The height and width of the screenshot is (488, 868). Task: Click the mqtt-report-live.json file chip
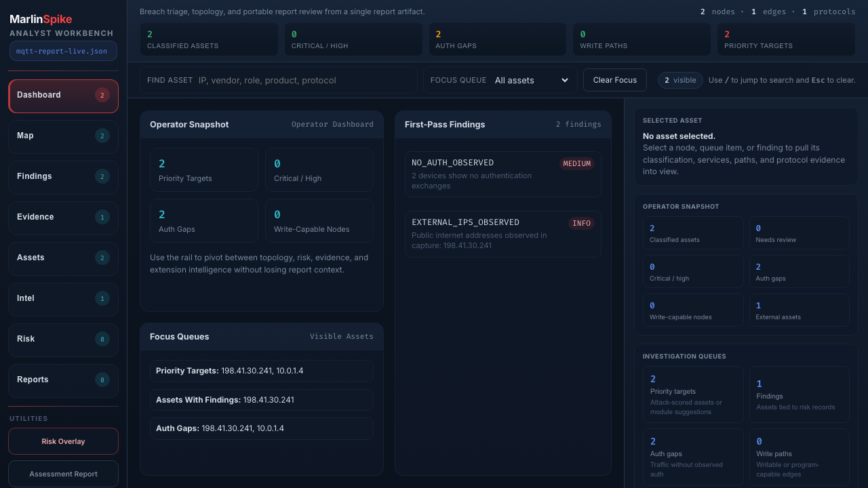pos(63,52)
